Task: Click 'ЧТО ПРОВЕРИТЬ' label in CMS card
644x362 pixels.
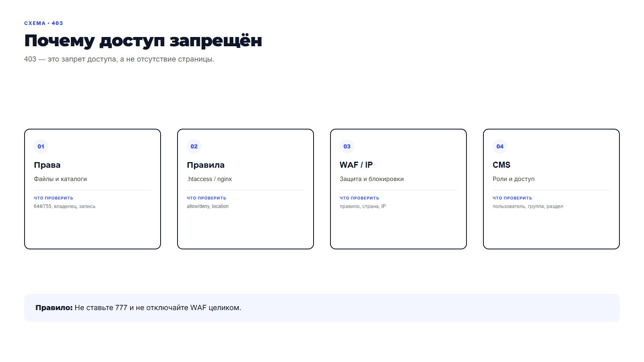Action: (x=512, y=198)
